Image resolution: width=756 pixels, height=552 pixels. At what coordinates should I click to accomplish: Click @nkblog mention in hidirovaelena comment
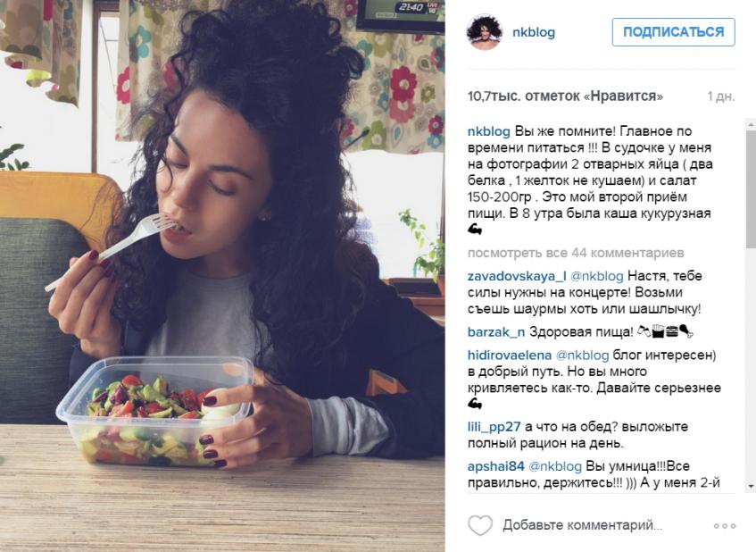[583, 355]
